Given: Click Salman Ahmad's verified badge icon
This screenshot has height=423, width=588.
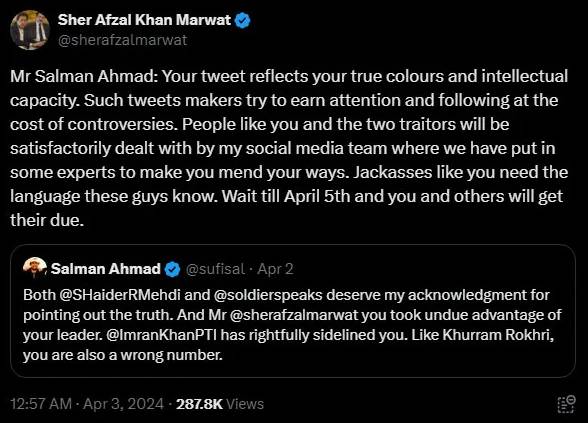Looking at the screenshot, I should [x=172, y=269].
